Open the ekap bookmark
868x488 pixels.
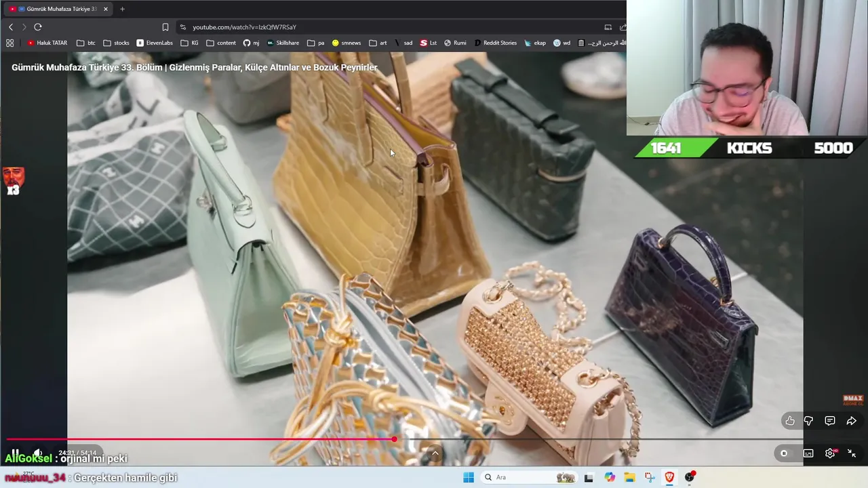coord(535,43)
